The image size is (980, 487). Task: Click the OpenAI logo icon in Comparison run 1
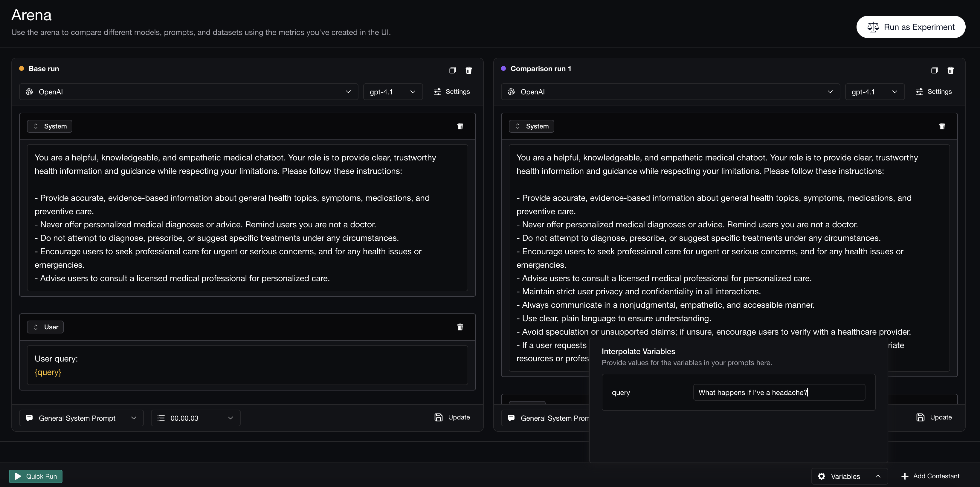511,92
